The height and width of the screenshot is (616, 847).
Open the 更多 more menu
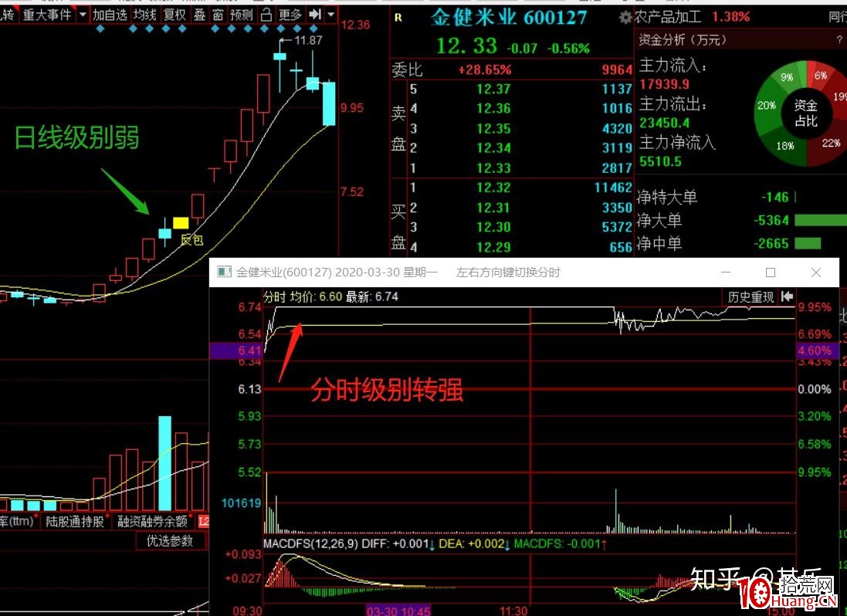point(290,15)
